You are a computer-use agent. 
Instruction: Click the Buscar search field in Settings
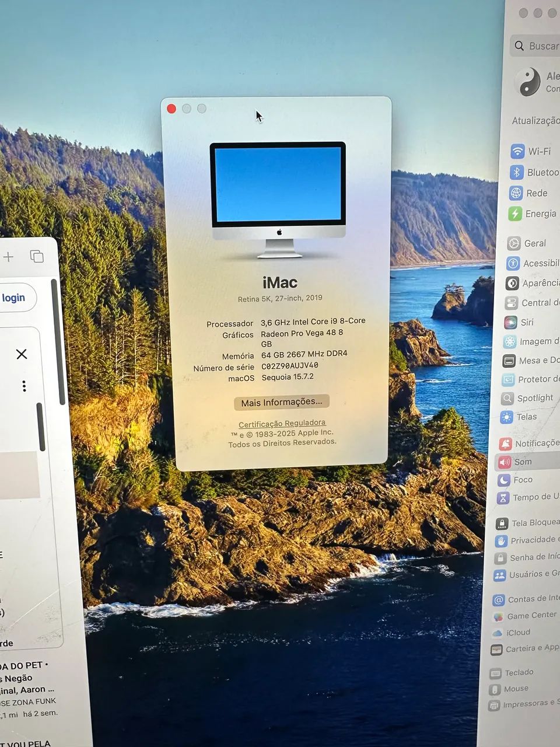click(x=536, y=46)
